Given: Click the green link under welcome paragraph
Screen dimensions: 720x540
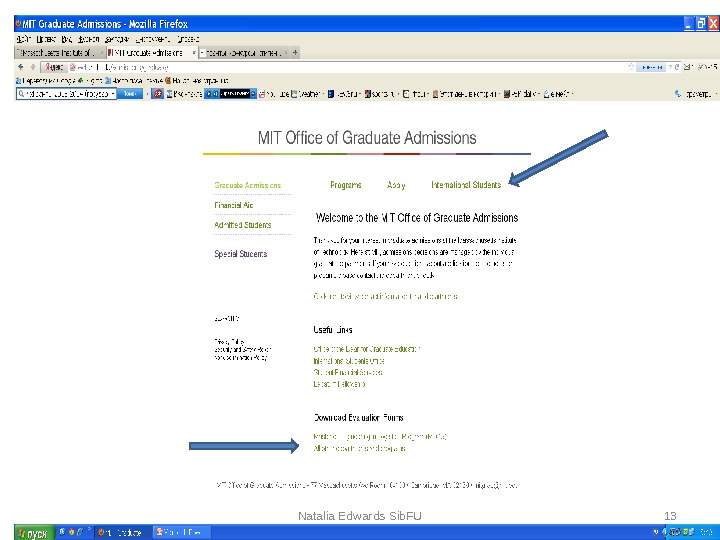Looking at the screenshot, I should pyautogui.click(x=385, y=296).
